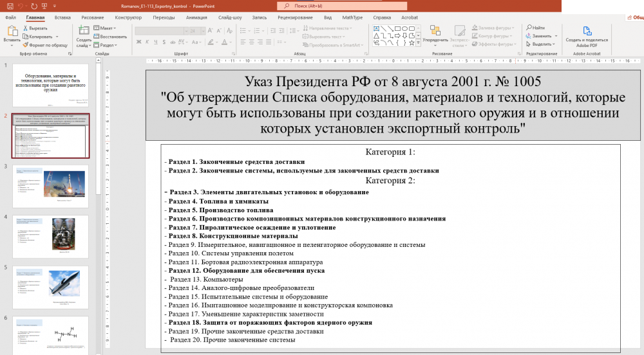
Task: Click the Find (Найти) magnifier icon
Action: pyautogui.click(x=528, y=28)
